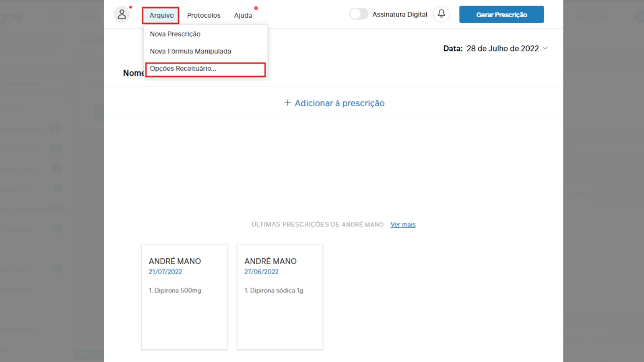The image size is (644, 362).
Task: Open the Ajuda menu
Action: pos(243,15)
